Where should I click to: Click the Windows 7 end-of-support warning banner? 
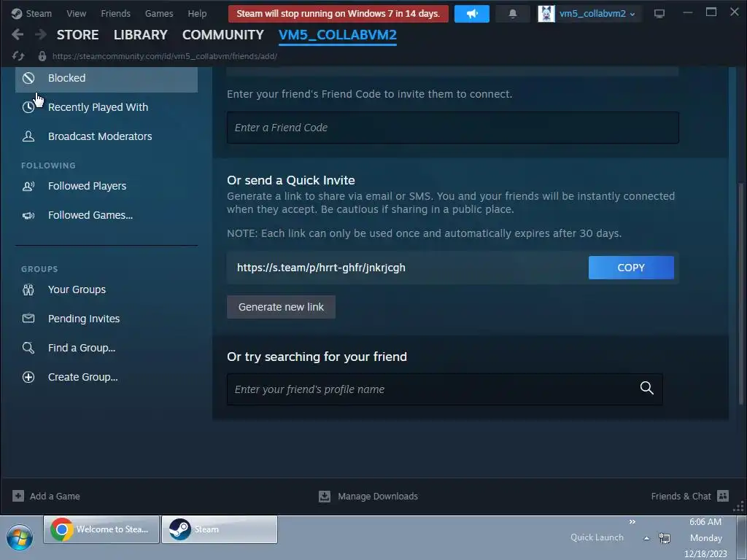pyautogui.click(x=338, y=14)
